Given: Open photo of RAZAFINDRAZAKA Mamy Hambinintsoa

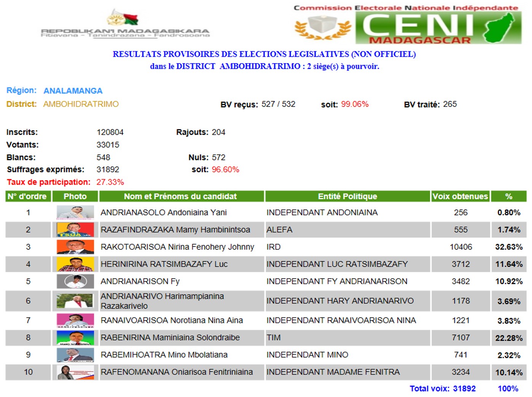Looking at the screenshot, I should (75, 230).
